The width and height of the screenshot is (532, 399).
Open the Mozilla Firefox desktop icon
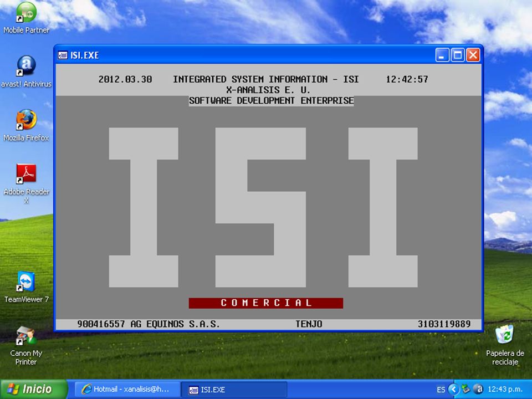click(26, 125)
